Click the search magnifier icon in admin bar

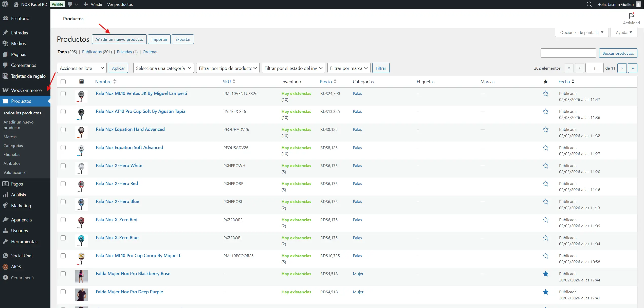589,4
